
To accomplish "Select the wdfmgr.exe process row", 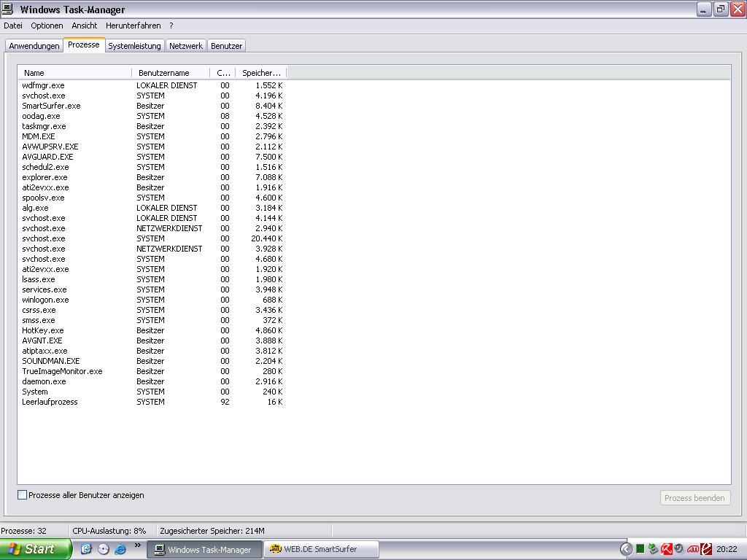I will tap(152, 86).
